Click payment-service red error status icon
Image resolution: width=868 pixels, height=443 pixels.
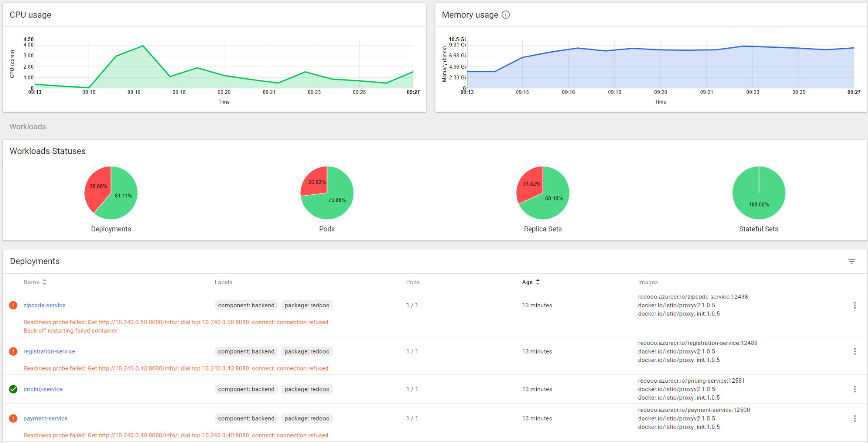(x=13, y=418)
